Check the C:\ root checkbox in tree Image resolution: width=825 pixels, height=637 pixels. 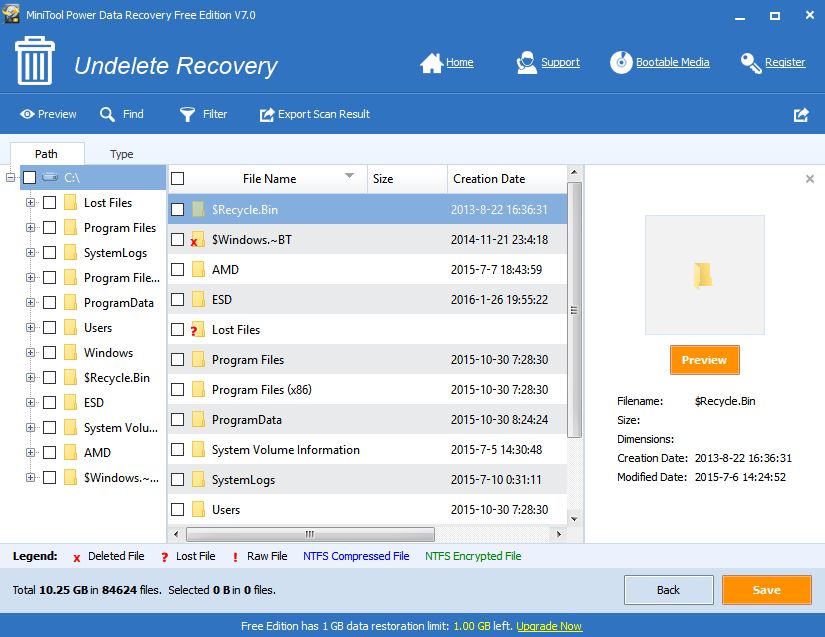29,177
